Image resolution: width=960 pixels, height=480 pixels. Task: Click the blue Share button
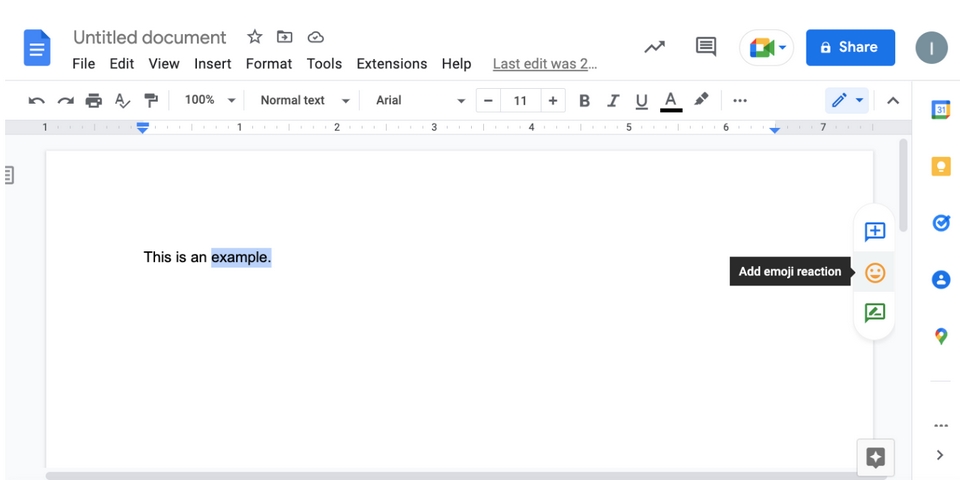(850, 47)
